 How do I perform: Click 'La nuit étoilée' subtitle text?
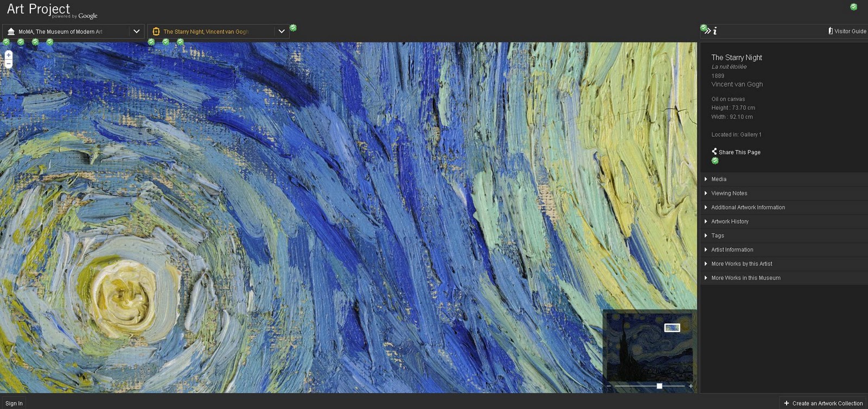(x=729, y=67)
